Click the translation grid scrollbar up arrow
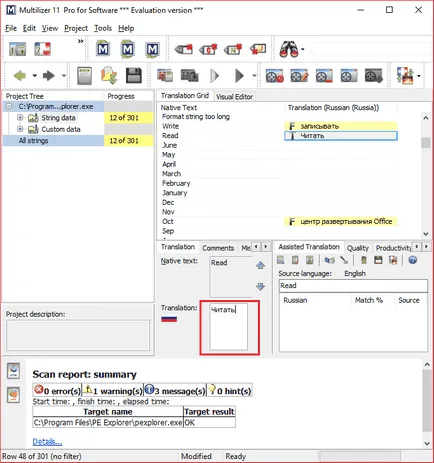 click(x=426, y=118)
